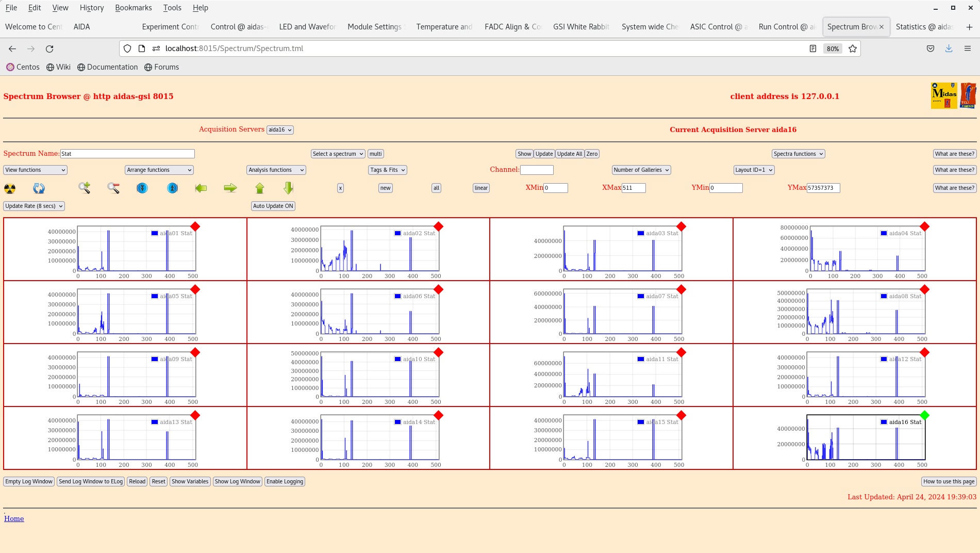The image size is (980, 553).
Task: Toggle red diamond marker on aida13 Stat
Action: [x=195, y=415]
